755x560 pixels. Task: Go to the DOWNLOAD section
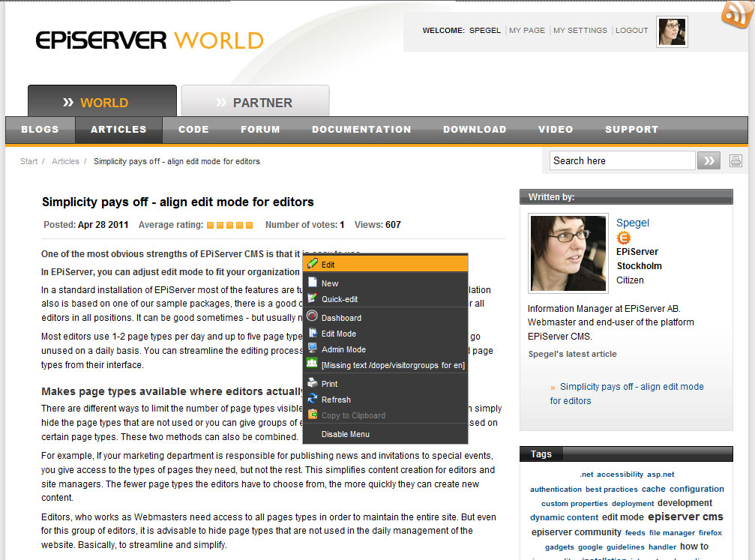(x=475, y=130)
